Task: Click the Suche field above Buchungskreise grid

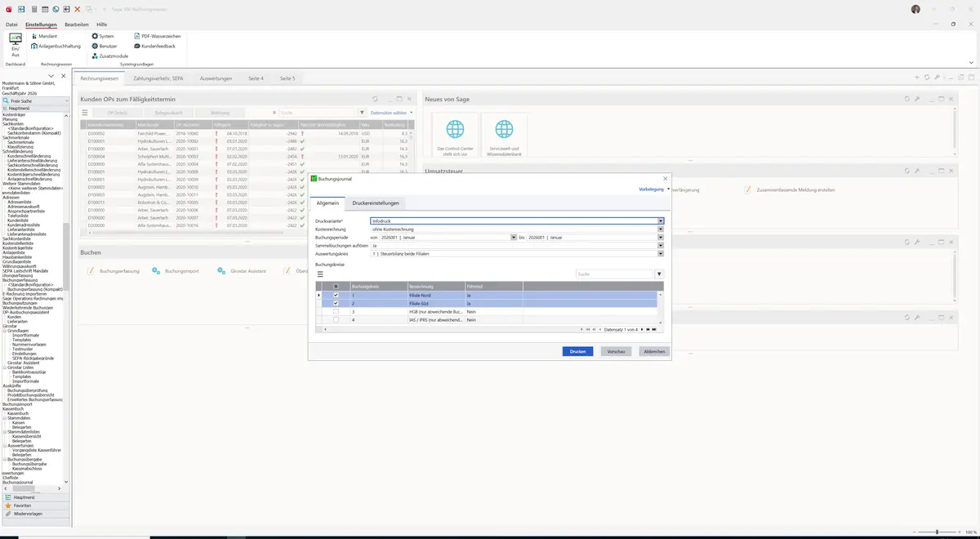Action: 612,274
